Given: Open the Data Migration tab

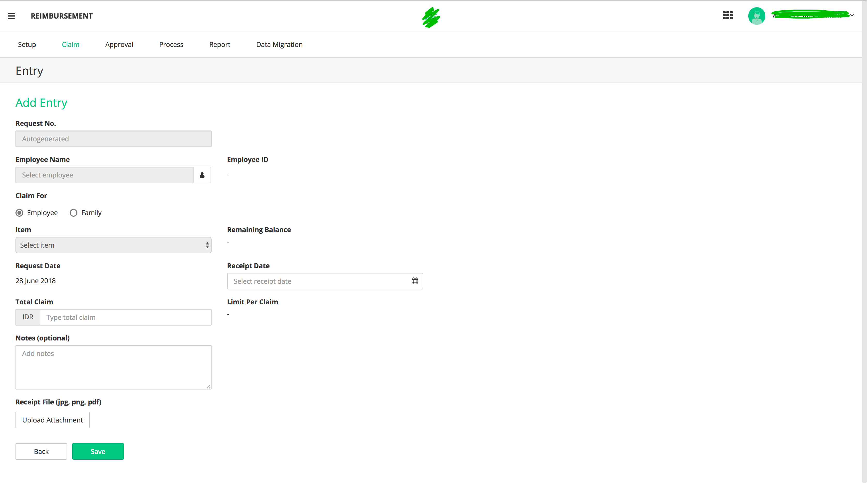Looking at the screenshot, I should click(279, 45).
